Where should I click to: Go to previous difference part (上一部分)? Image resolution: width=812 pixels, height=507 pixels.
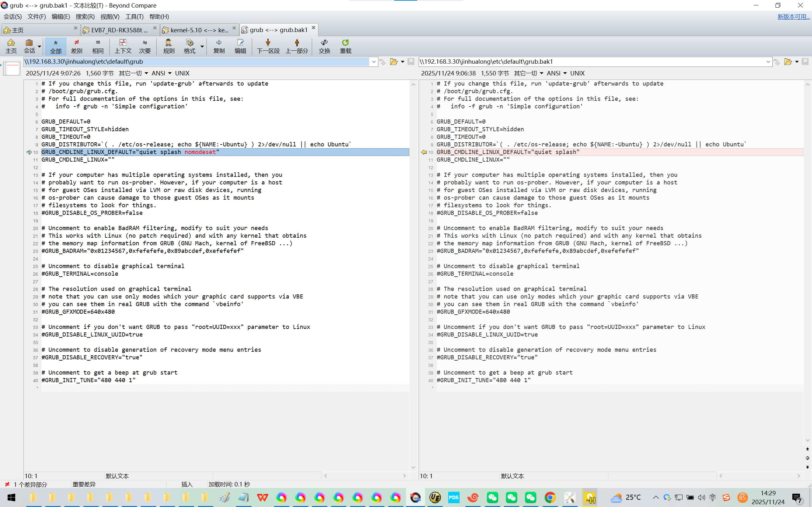(297, 46)
